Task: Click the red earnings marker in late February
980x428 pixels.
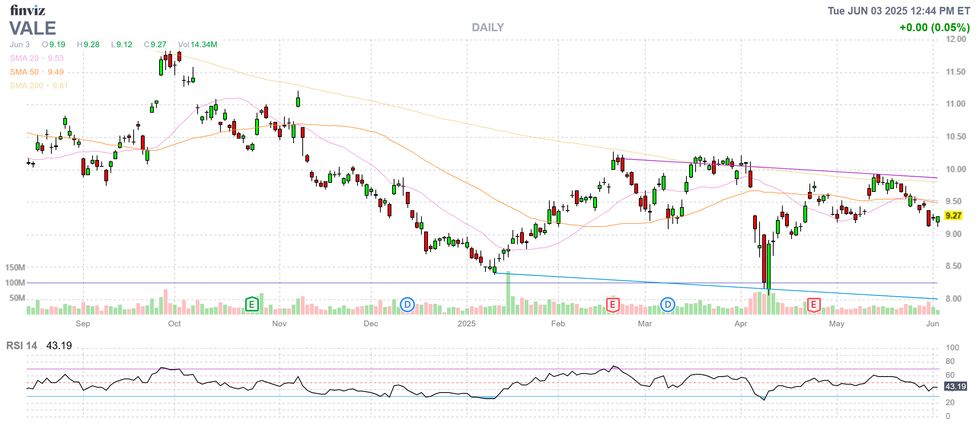Action: [x=612, y=305]
